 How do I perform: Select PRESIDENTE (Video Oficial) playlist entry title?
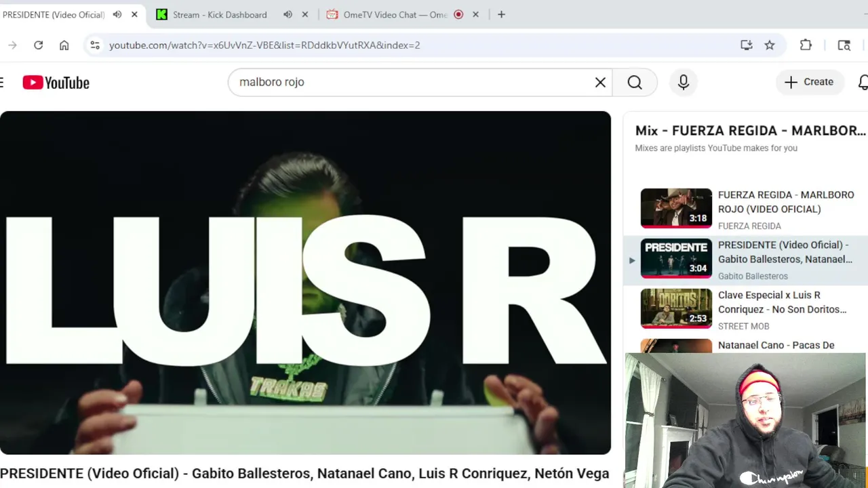coord(785,252)
